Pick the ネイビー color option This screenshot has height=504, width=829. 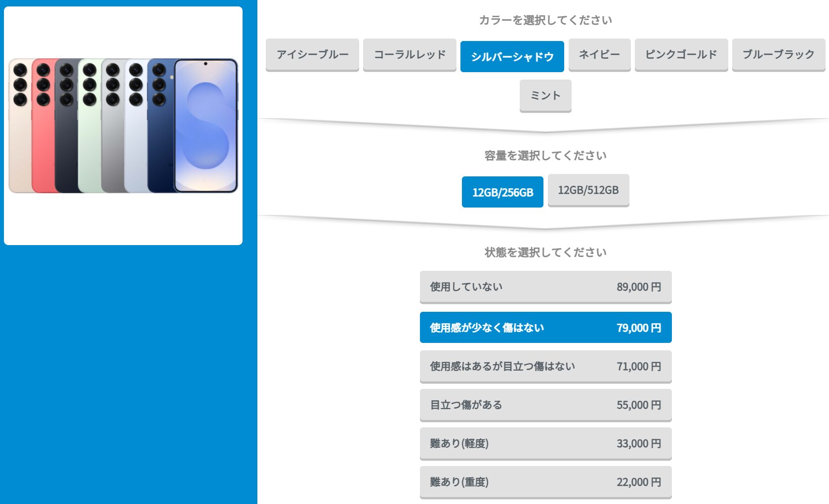[599, 54]
